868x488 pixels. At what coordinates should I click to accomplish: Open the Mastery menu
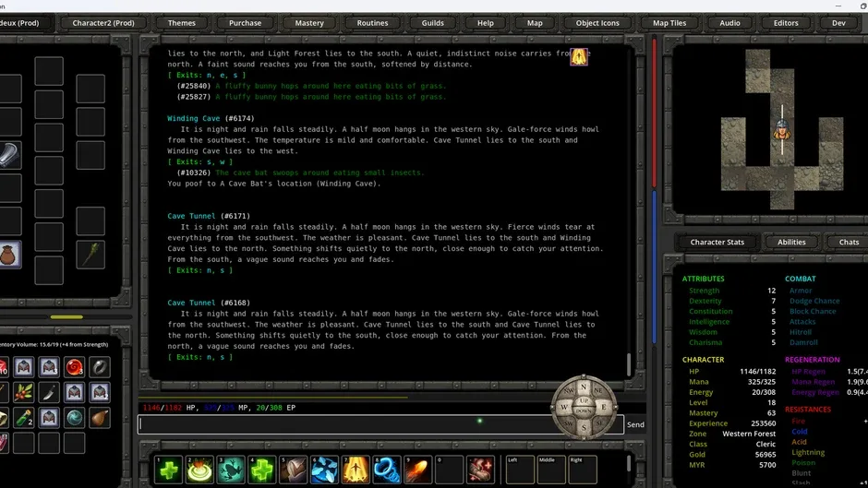(309, 23)
